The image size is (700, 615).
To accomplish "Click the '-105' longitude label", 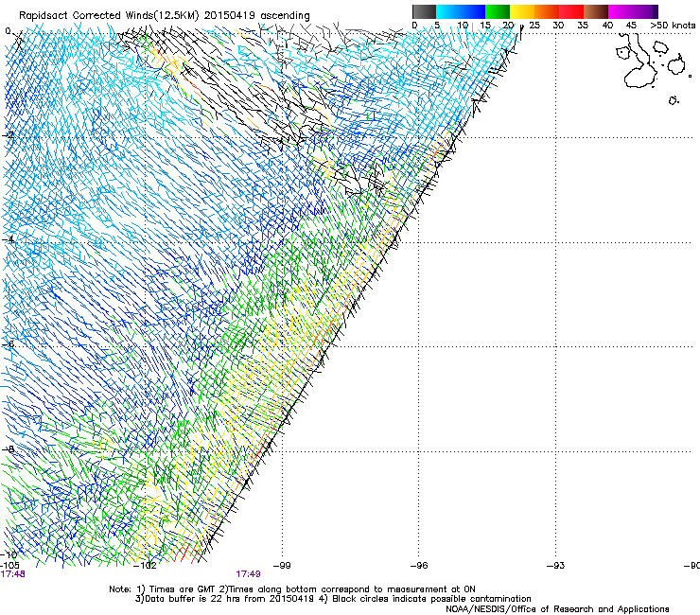I will [x=9, y=566].
